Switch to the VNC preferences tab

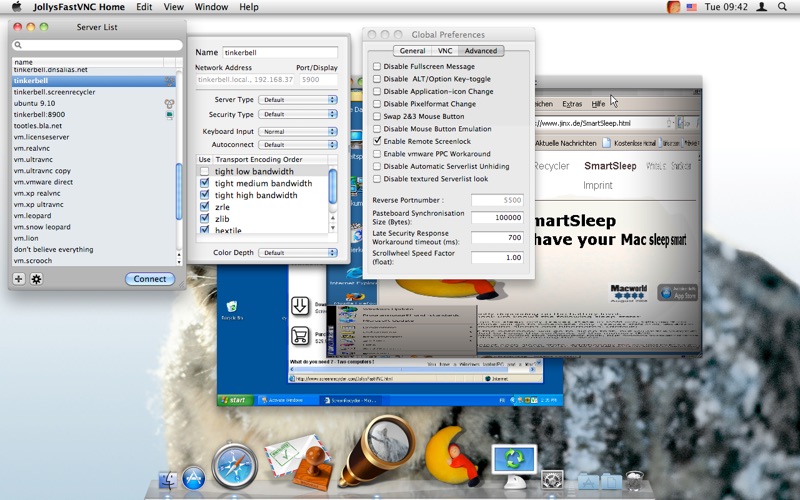[x=445, y=51]
